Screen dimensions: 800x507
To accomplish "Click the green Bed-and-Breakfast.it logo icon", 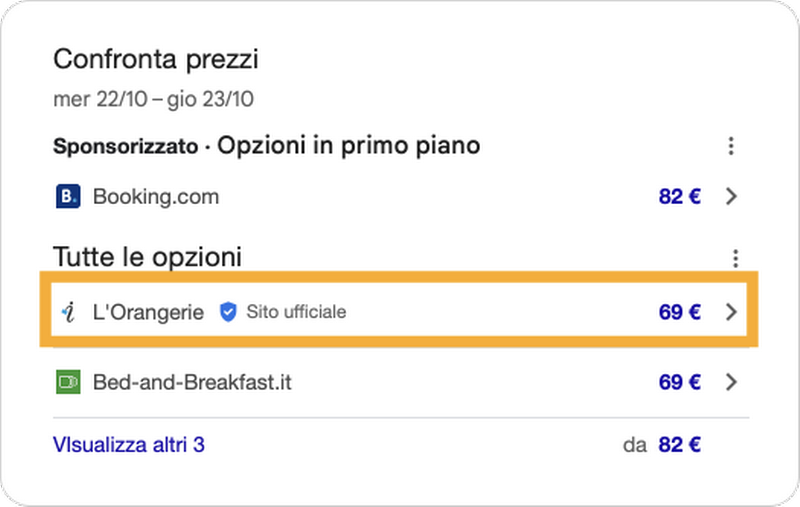I will coord(68,381).
